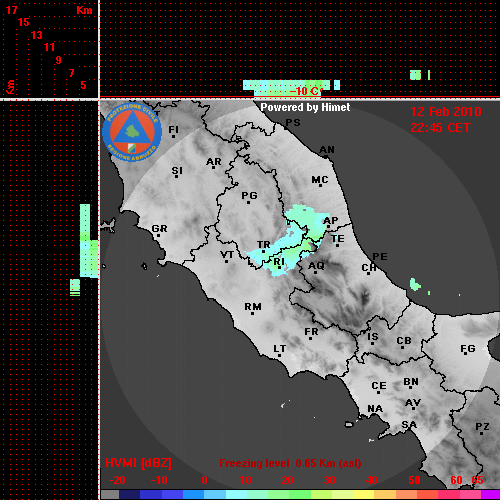The height and width of the screenshot is (500, 500).
Task: Click the FG city label
Action: click(x=468, y=349)
